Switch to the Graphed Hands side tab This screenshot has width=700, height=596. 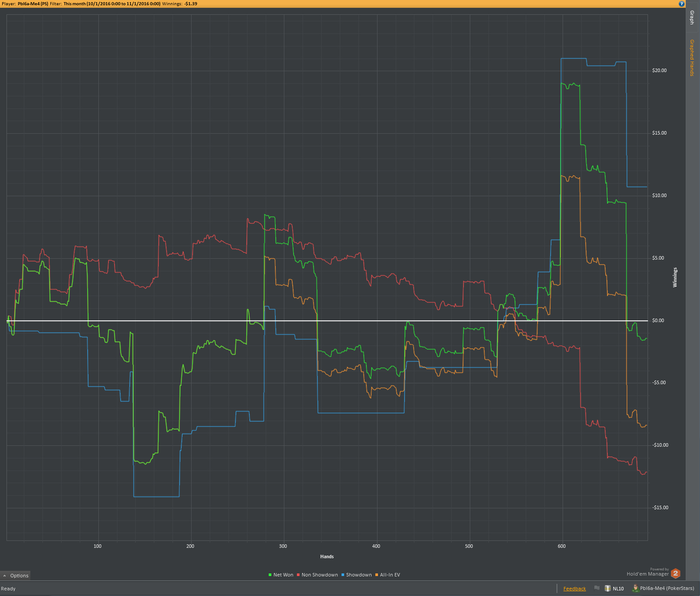692,58
